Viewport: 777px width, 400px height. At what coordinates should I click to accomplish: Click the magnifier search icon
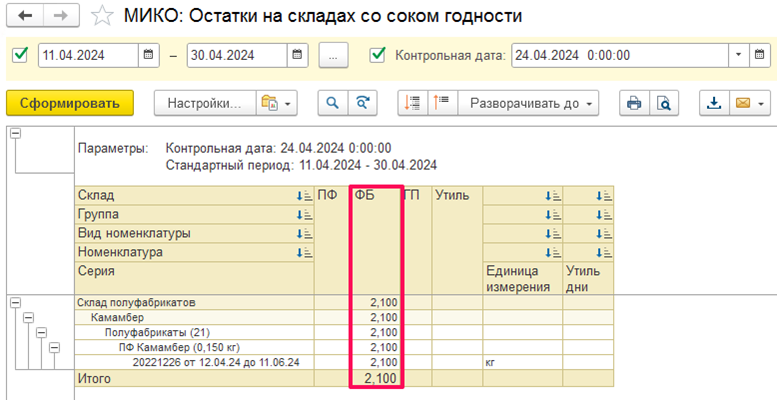click(x=333, y=103)
